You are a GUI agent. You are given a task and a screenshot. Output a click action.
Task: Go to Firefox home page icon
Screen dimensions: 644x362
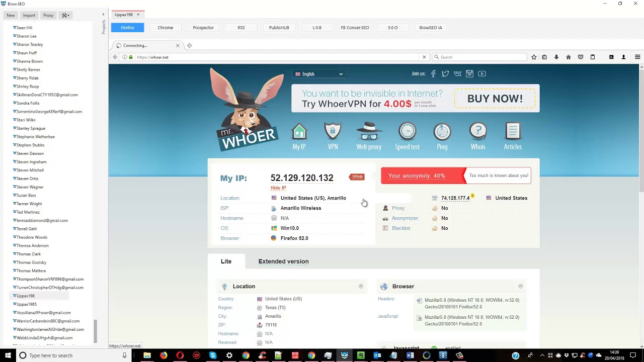tap(569, 57)
